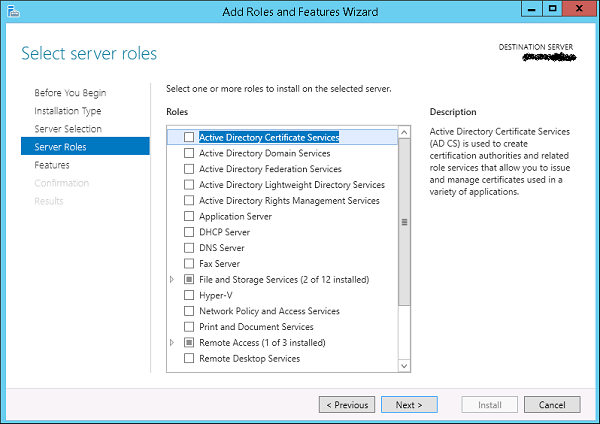The height and width of the screenshot is (424, 600).
Task: Cancel the Add Roles wizard
Action: pyautogui.click(x=552, y=405)
